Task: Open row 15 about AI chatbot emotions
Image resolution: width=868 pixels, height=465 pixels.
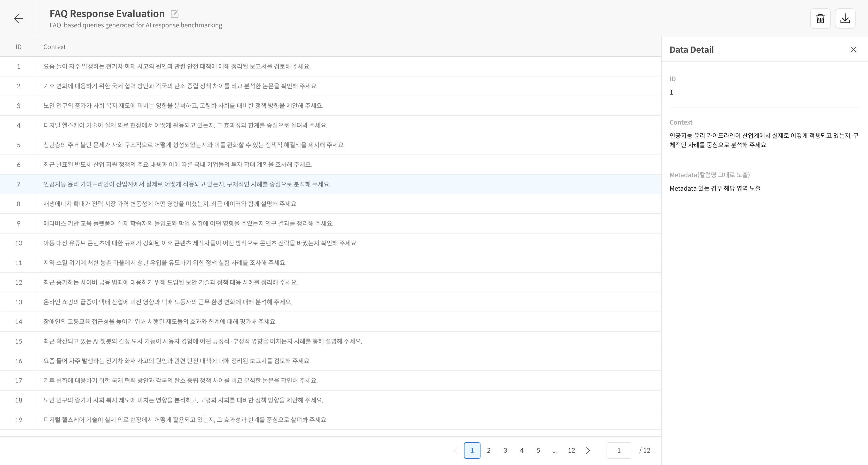Action: pyautogui.click(x=202, y=341)
